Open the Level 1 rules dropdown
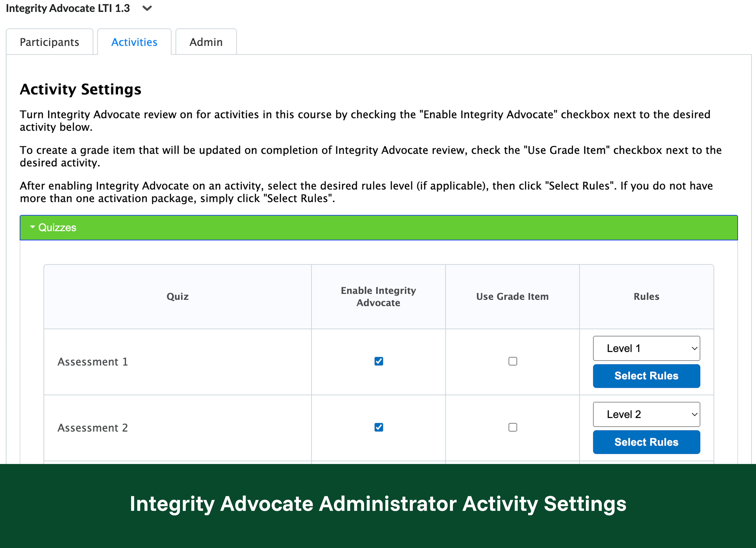This screenshot has height=548, width=756. coord(646,348)
